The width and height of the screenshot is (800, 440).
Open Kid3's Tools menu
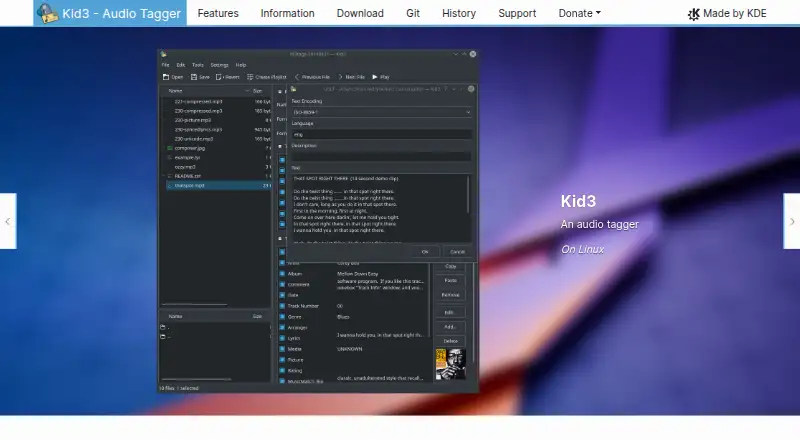pos(197,65)
